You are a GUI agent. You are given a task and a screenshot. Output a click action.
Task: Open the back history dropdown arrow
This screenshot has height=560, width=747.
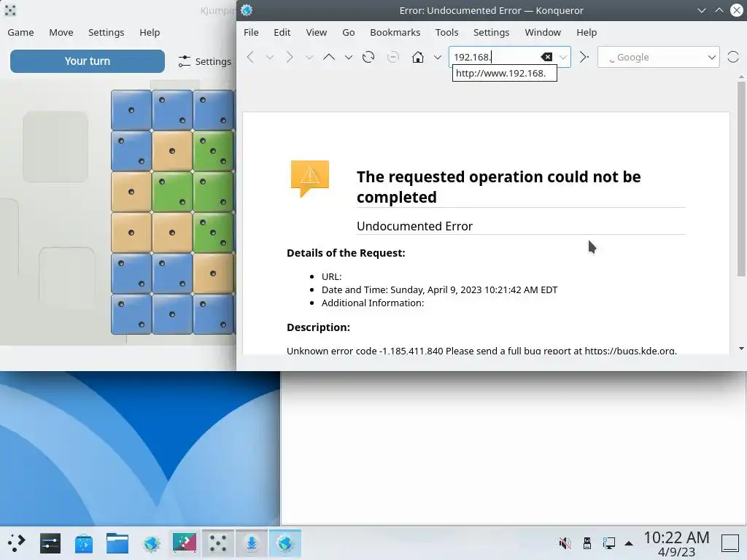[270, 58]
